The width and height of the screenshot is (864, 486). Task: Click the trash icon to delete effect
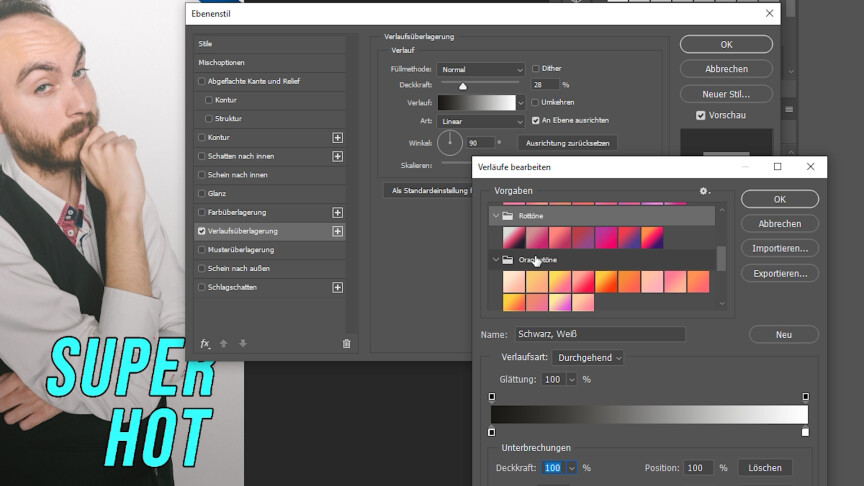click(347, 343)
